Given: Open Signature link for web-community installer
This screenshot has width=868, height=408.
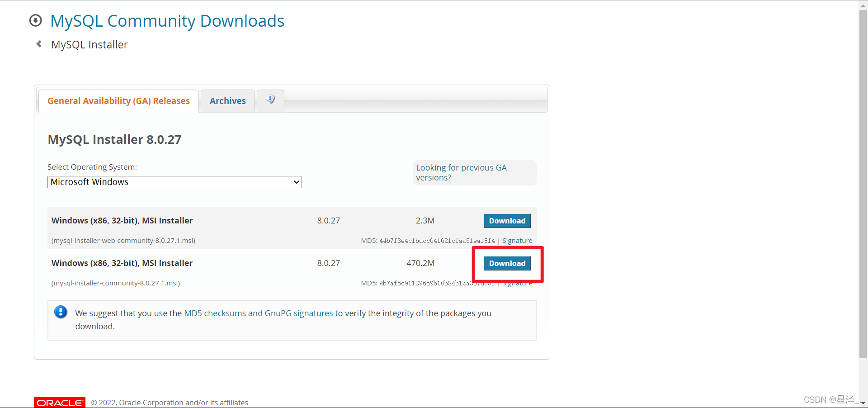Looking at the screenshot, I should coord(517,241).
